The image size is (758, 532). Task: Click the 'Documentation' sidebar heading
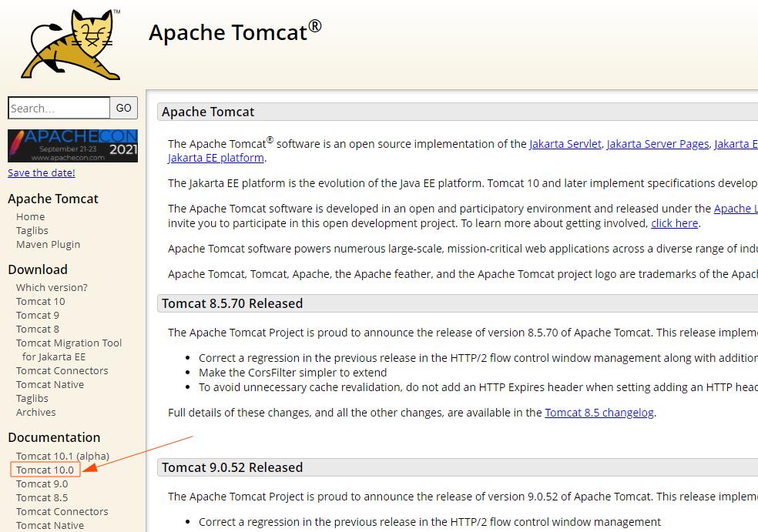tap(54, 437)
